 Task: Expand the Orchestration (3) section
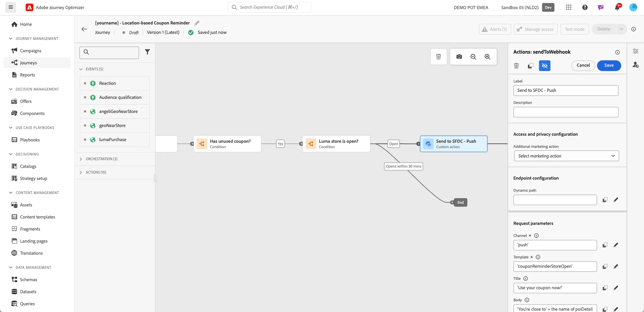[x=81, y=159]
